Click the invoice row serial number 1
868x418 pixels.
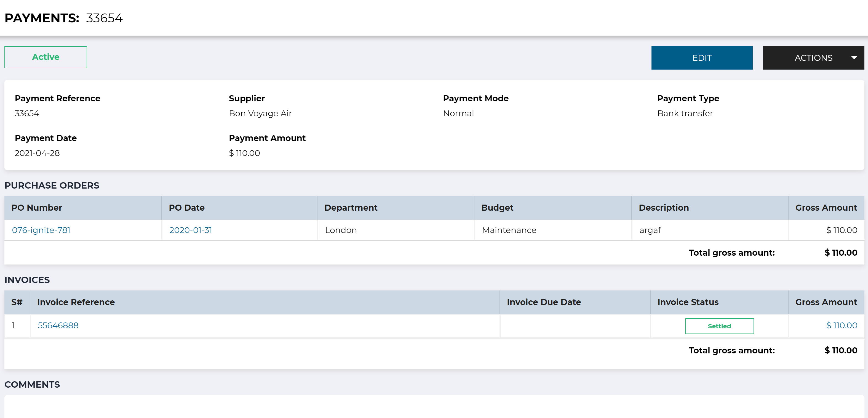click(x=14, y=325)
